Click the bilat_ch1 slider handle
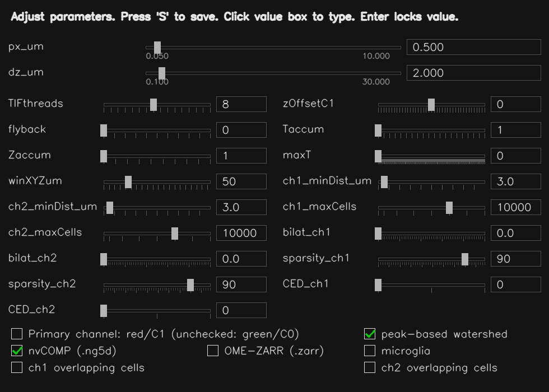 pos(377,233)
